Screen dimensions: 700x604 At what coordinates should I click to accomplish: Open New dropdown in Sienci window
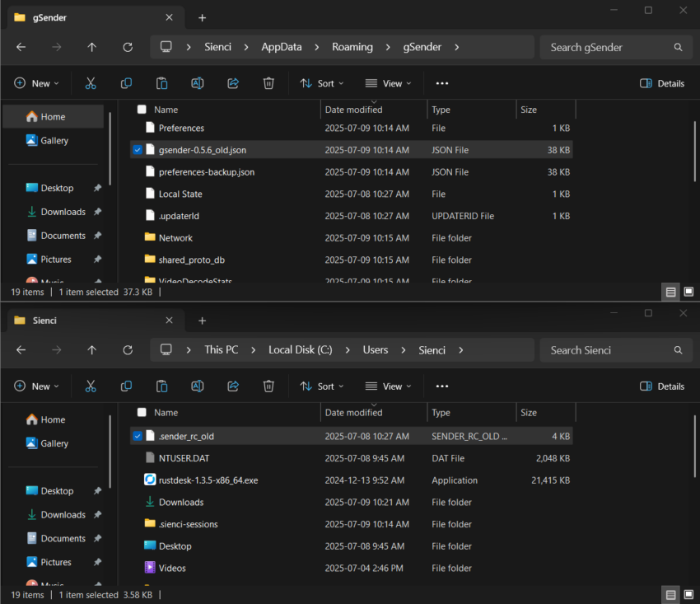click(x=36, y=386)
